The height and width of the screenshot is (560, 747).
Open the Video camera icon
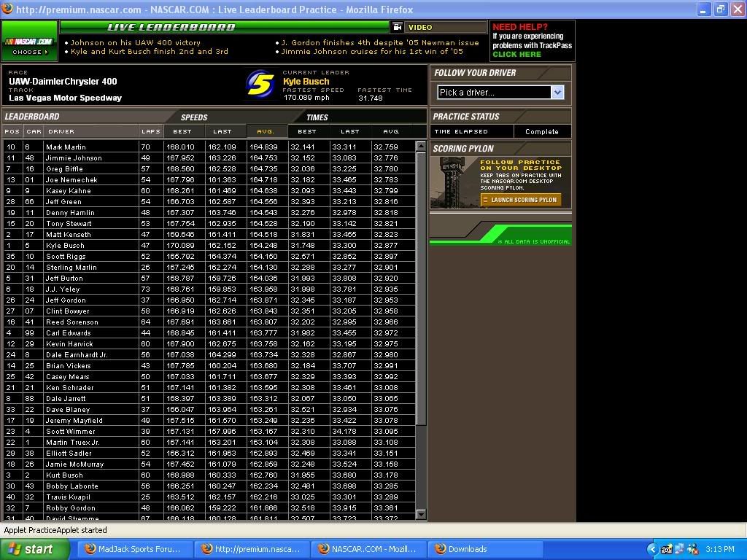(x=398, y=27)
